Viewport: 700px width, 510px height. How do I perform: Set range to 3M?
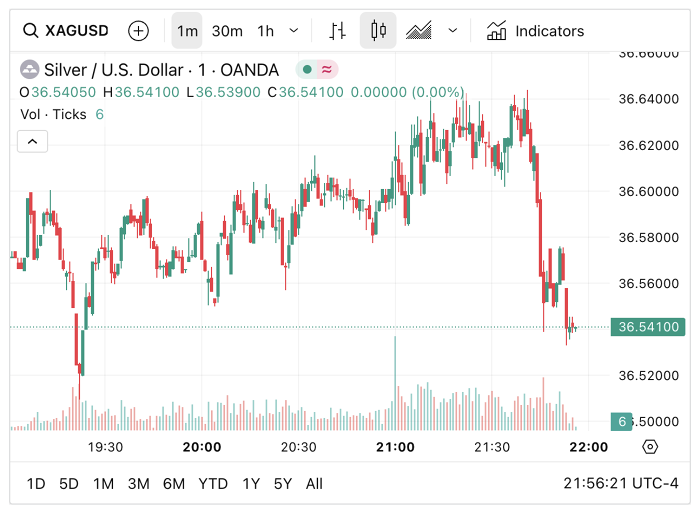pos(138,484)
